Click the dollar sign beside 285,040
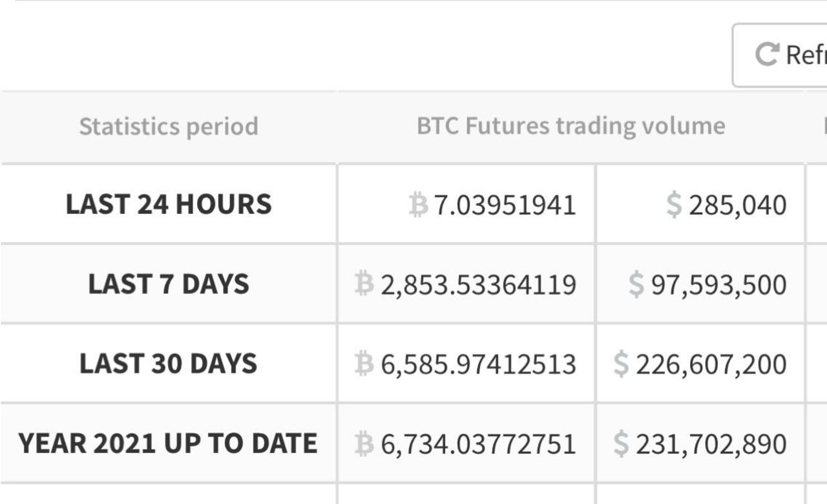827x504 pixels. click(x=674, y=205)
